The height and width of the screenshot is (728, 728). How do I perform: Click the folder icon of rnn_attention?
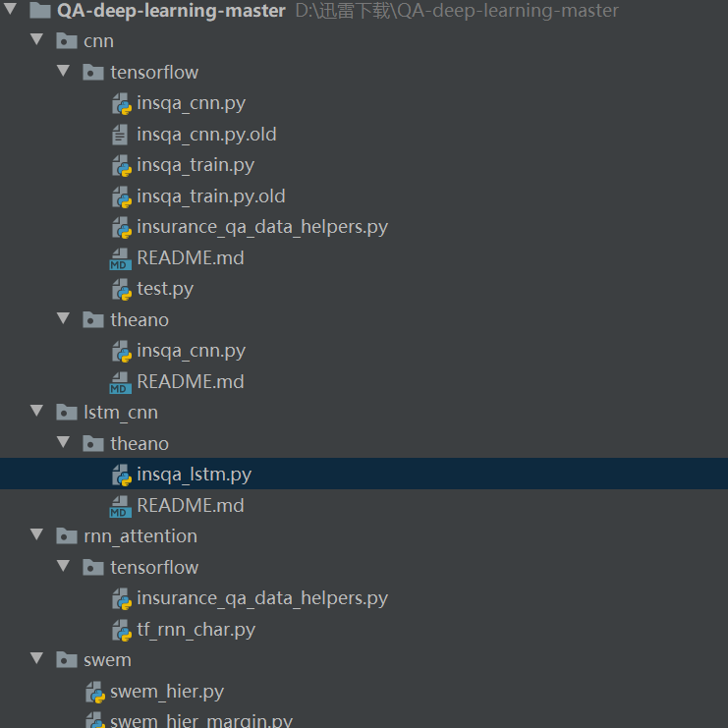[x=67, y=536]
